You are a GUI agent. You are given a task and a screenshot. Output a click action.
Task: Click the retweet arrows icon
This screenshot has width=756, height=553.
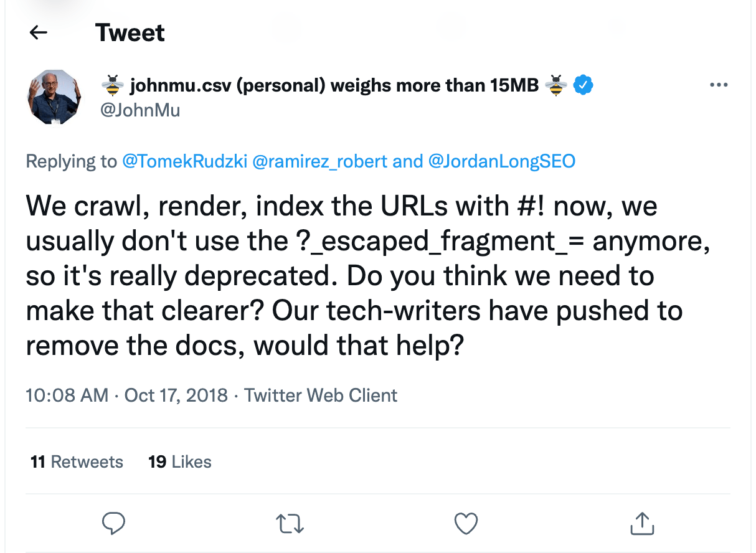(x=290, y=524)
